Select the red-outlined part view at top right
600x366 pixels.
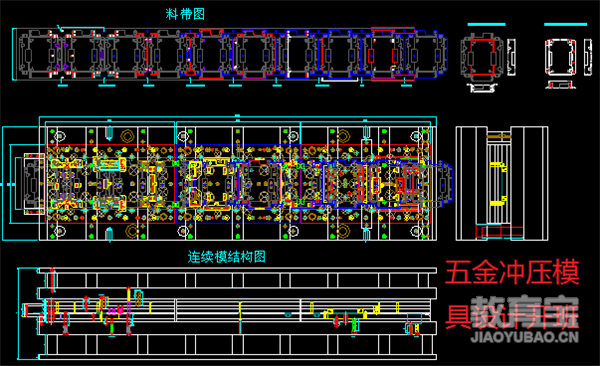pos(482,57)
